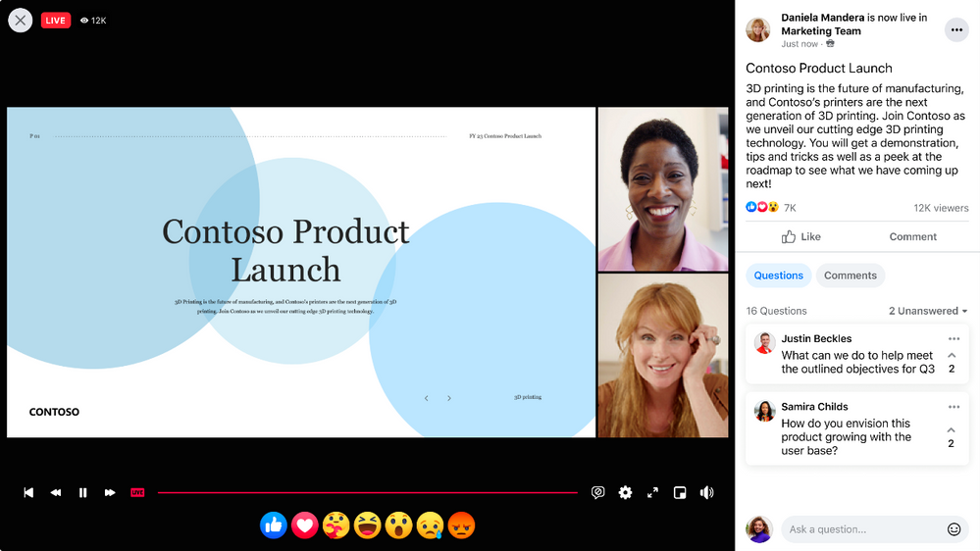Image resolution: width=980 pixels, height=551 pixels.
Task: Open Daniela Mandera's profile name link
Action: [822, 18]
